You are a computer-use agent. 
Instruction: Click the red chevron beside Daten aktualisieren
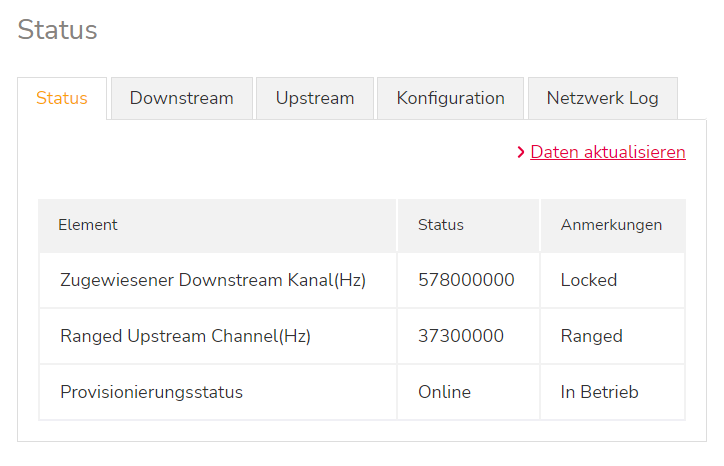click(x=521, y=153)
